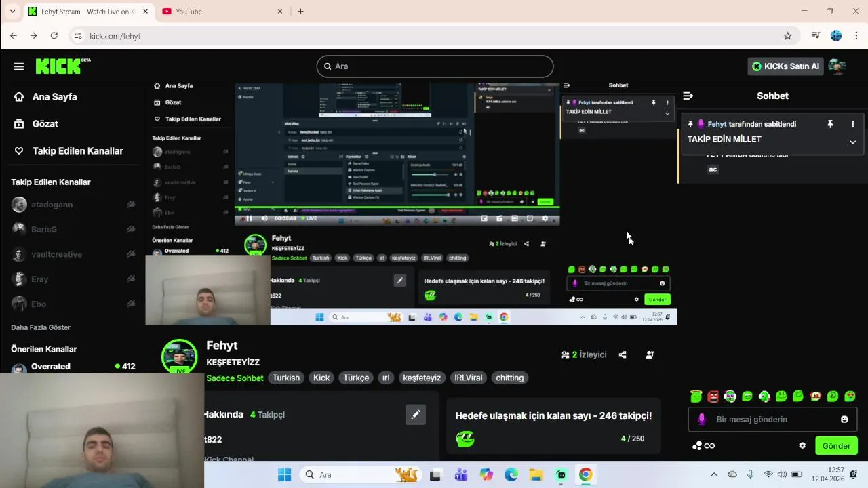Close the YouTube tab
This screenshot has width=868, height=488.
pyautogui.click(x=280, y=12)
